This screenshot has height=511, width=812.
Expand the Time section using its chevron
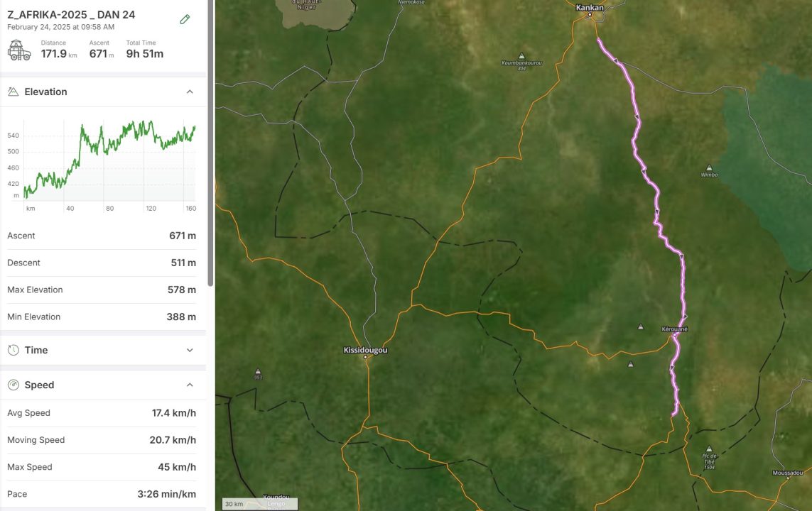pyautogui.click(x=190, y=350)
